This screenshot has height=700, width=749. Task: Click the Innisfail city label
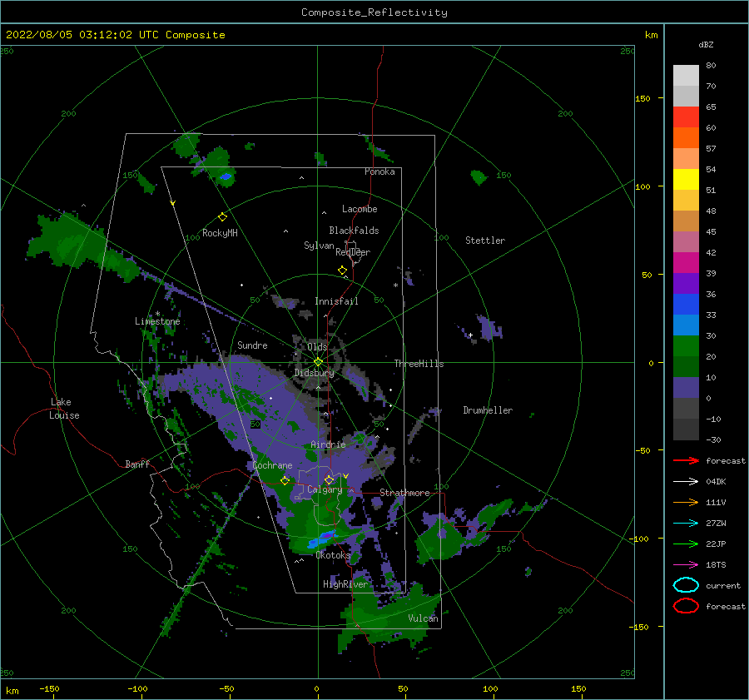pyautogui.click(x=336, y=301)
